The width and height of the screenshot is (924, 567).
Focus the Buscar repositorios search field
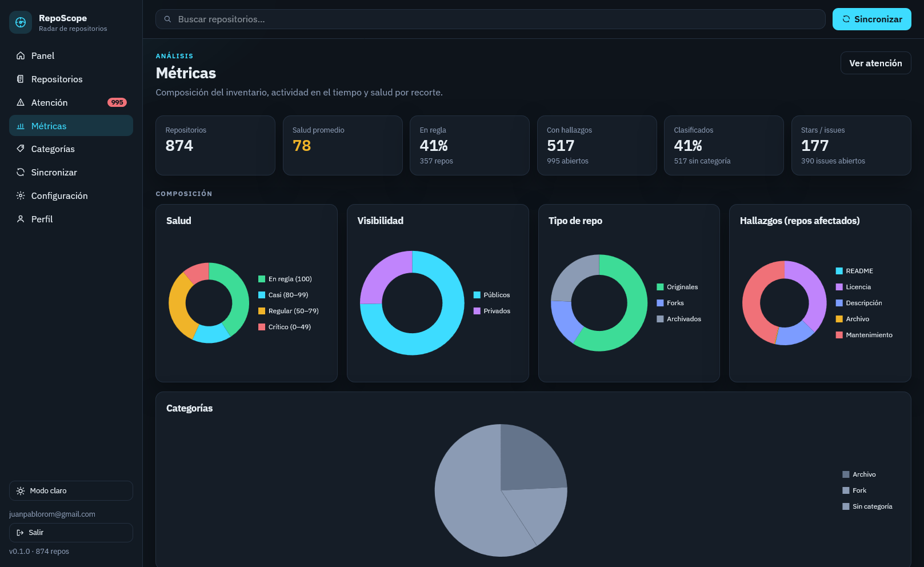pyautogui.click(x=490, y=19)
